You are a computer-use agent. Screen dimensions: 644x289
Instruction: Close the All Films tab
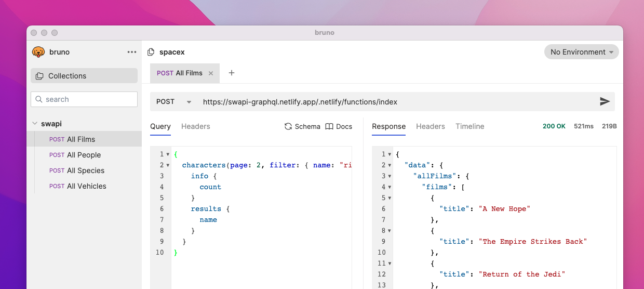211,73
